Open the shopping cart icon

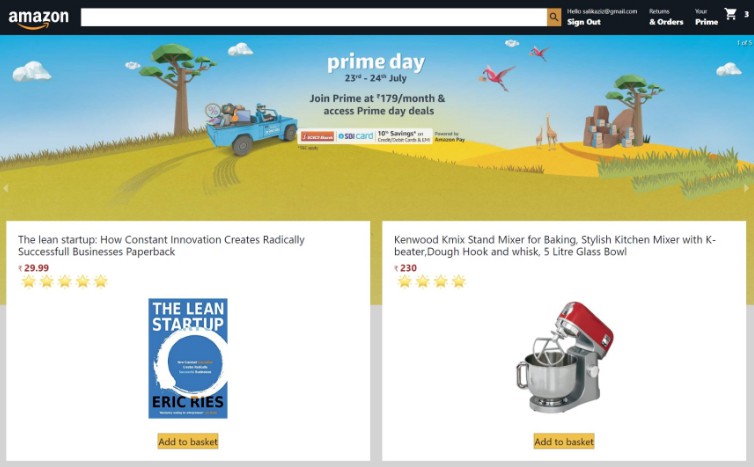pos(730,14)
